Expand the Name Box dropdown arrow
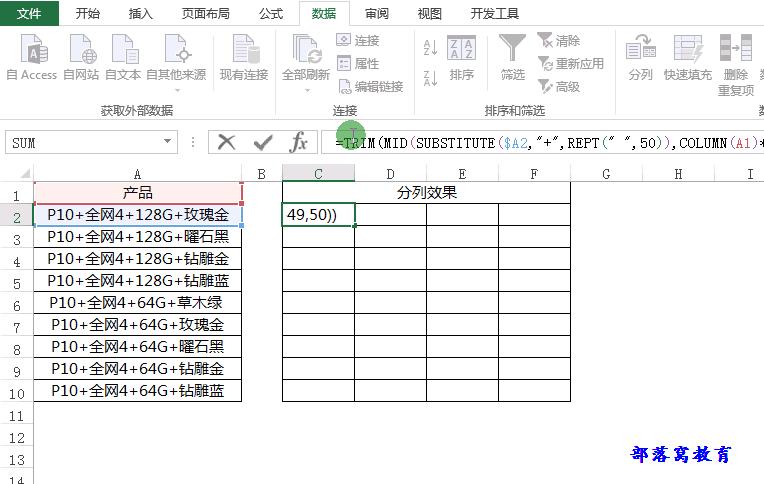Viewport: 764px width, 484px height. click(168, 142)
